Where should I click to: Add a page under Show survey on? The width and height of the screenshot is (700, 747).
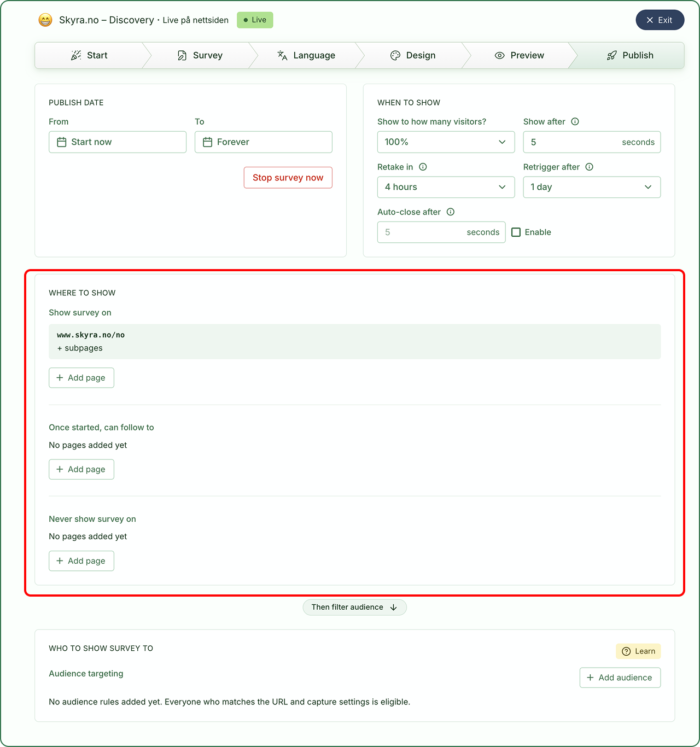[x=81, y=378]
